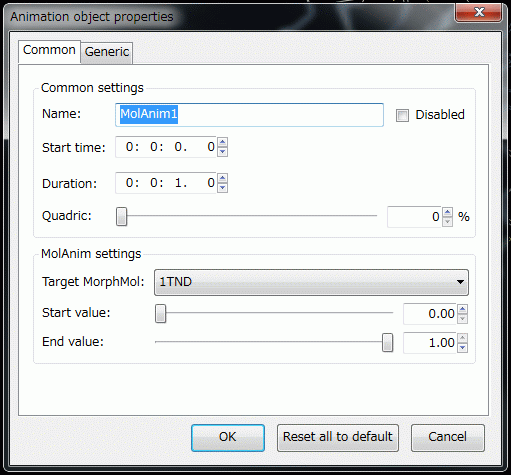The width and height of the screenshot is (511, 475).
Task: Decrease Start value spinner down arrow
Action: point(462,319)
